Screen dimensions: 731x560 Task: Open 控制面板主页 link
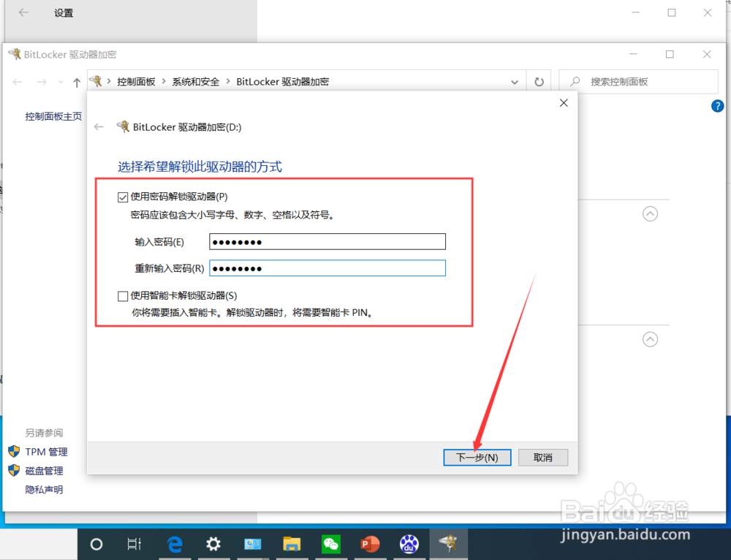53,116
